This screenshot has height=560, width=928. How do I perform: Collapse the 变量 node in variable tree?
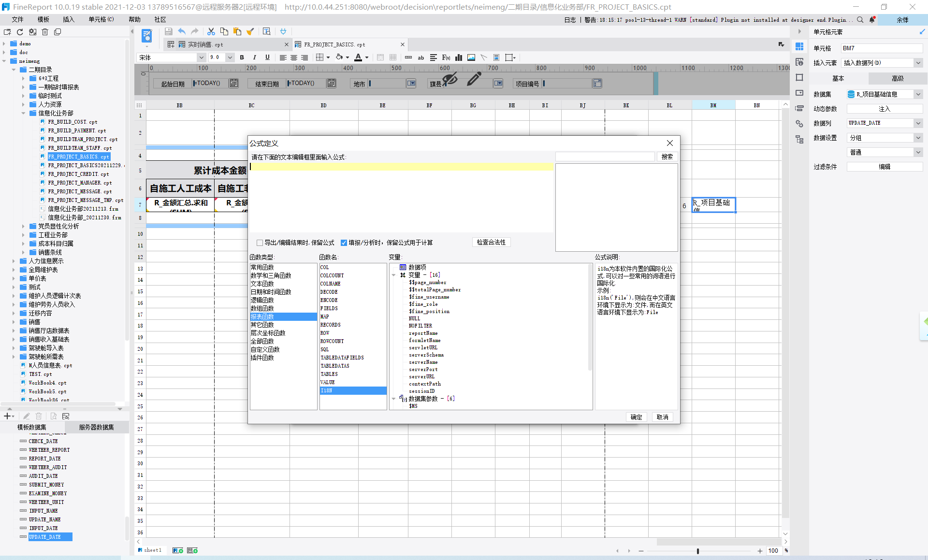[393, 275]
